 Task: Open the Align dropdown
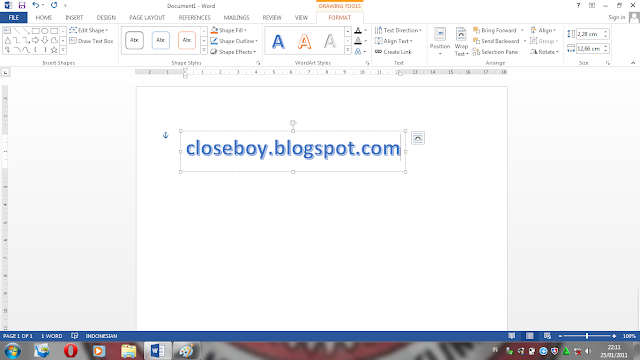tap(543, 30)
